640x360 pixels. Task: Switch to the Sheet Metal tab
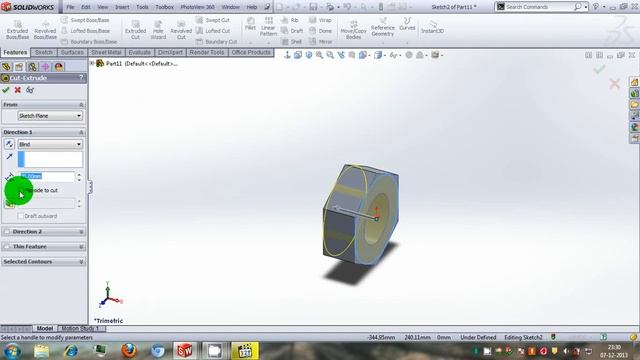[x=106, y=52]
